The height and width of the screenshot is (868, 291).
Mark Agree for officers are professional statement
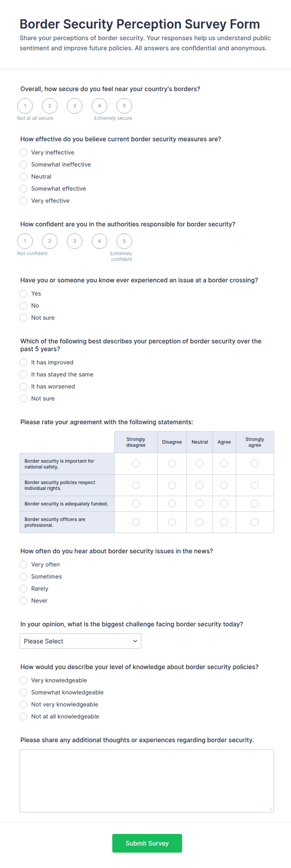coord(224,522)
